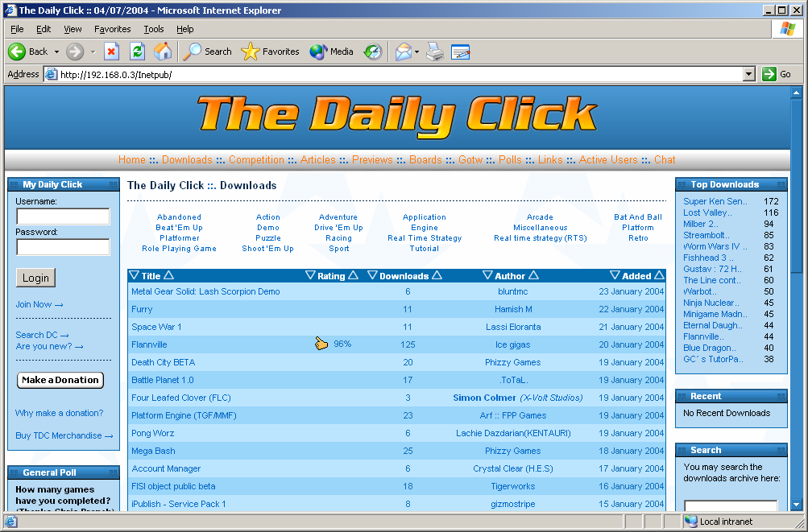Sort Downloads descending with down triangle
The width and height of the screenshot is (808, 532).
(x=372, y=275)
